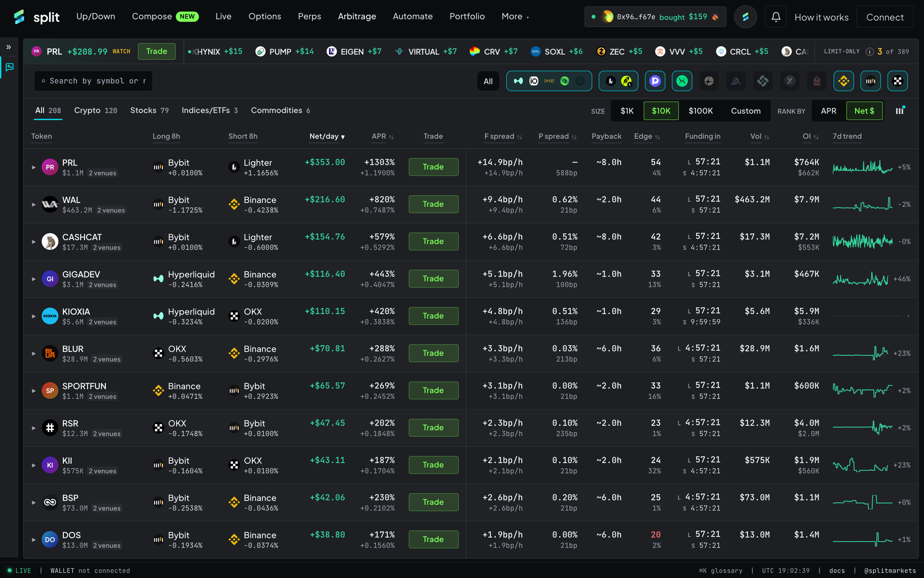Switch to the Stocks 79 tab

(149, 110)
